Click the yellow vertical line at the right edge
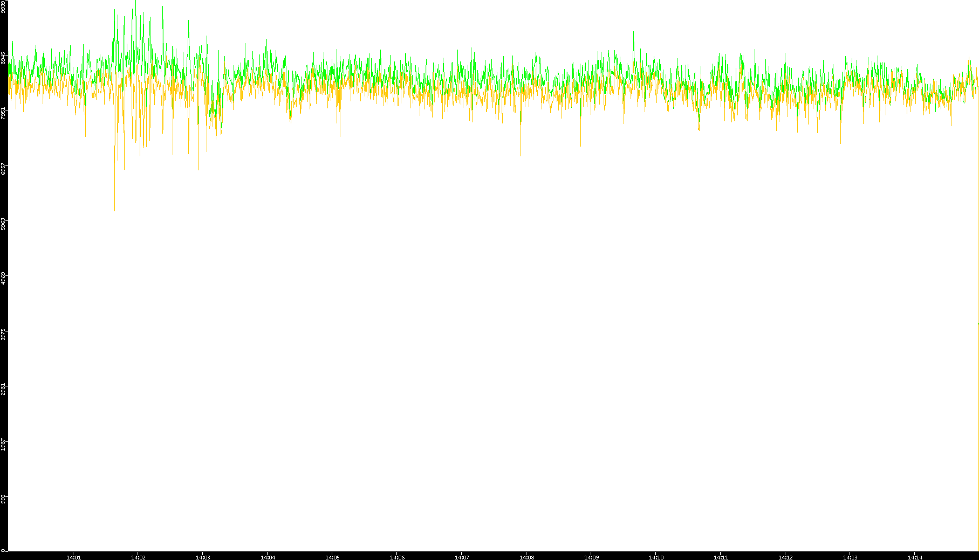Image resolution: width=979 pixels, height=560 pixels. 978,431
